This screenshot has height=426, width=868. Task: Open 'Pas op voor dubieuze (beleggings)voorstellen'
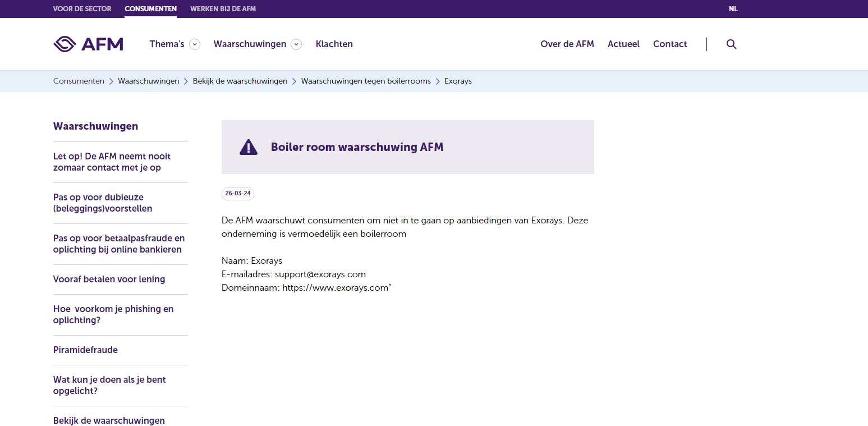103,203
